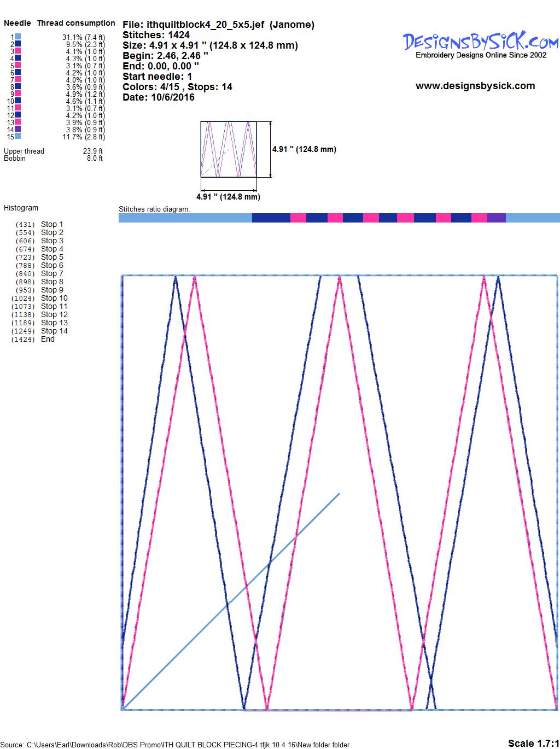Select Stop 14 in the histogram list

[54, 331]
